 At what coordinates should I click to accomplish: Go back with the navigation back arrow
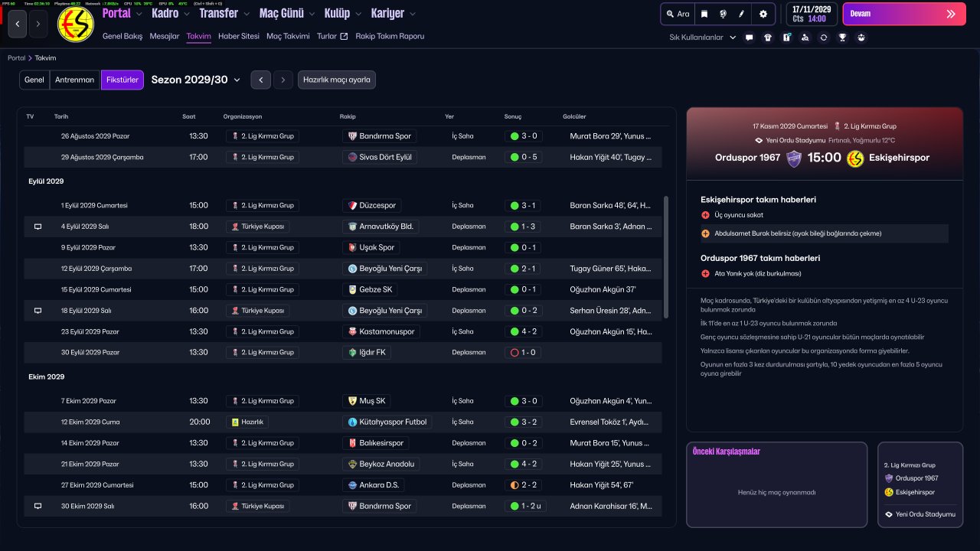18,24
